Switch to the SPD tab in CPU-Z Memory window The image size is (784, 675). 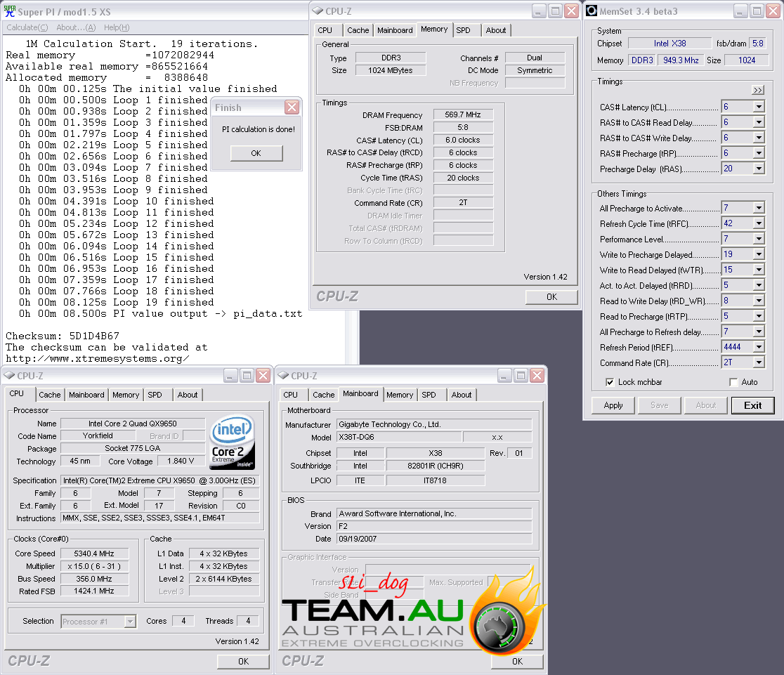(464, 30)
